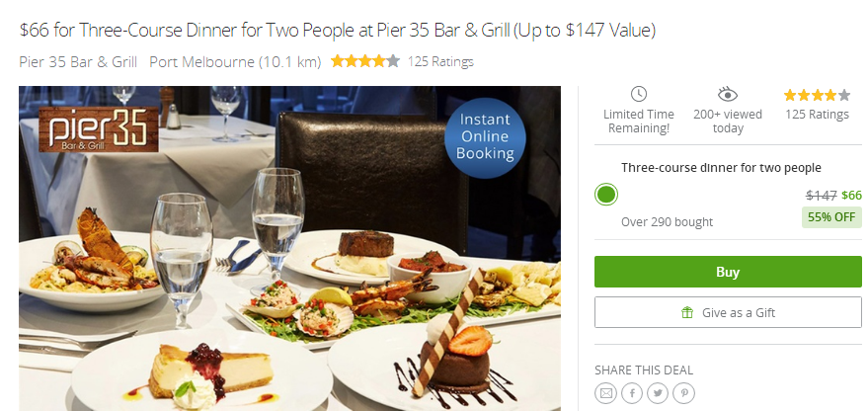868x411 pixels.
Task: Click the gift box icon in Give as a Gift
Action: [x=687, y=313]
